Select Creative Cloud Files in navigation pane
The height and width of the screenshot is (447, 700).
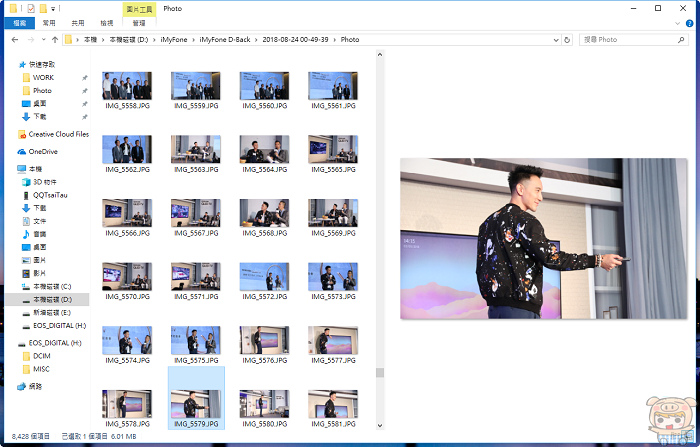[x=58, y=134]
